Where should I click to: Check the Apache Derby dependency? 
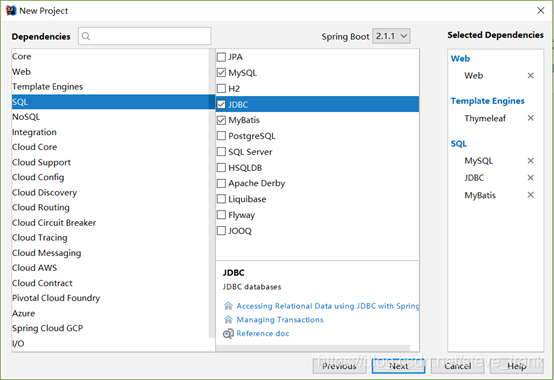click(221, 183)
